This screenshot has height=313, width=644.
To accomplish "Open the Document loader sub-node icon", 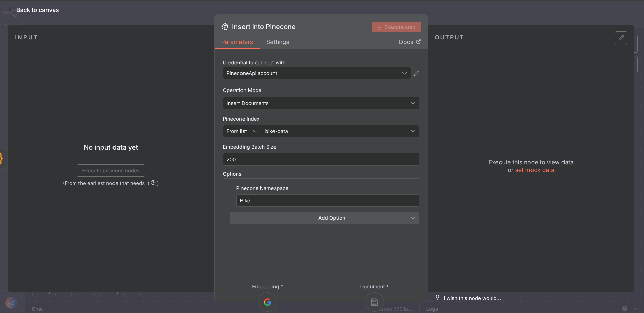I will pyautogui.click(x=374, y=302).
